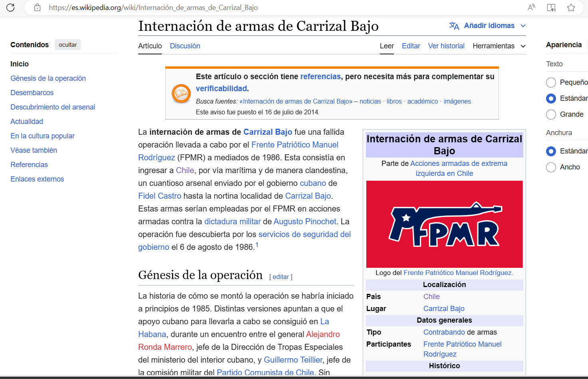Search libros sources link

tap(394, 102)
